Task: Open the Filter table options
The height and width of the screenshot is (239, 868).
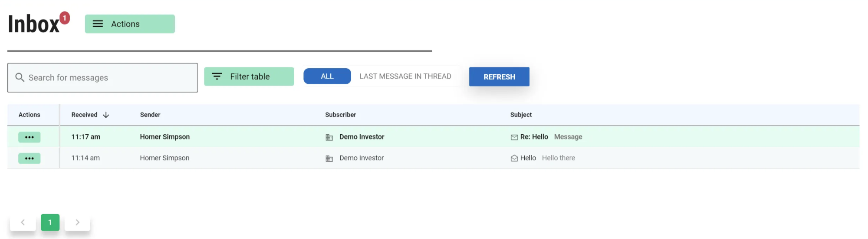Action: [x=249, y=76]
